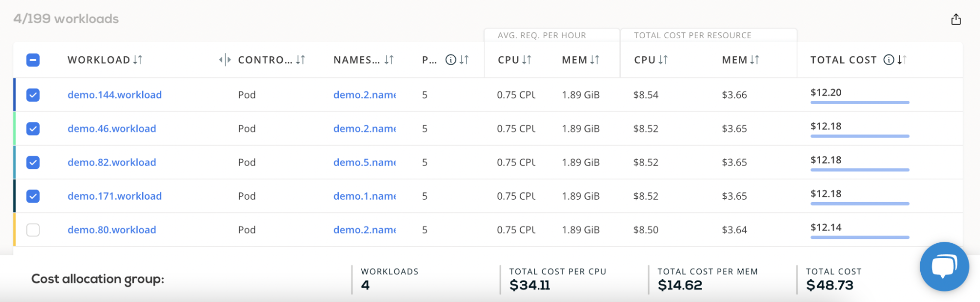Open the chat support bubble

pyautogui.click(x=944, y=267)
